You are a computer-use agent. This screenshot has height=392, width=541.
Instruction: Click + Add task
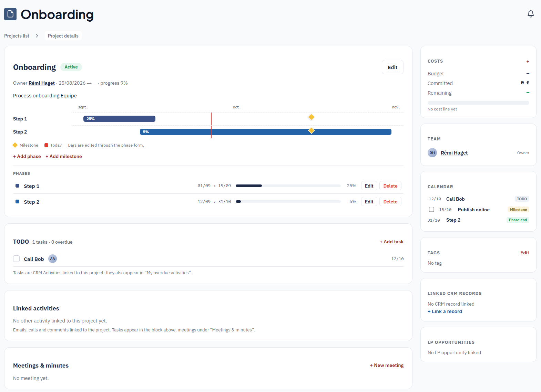click(x=391, y=242)
